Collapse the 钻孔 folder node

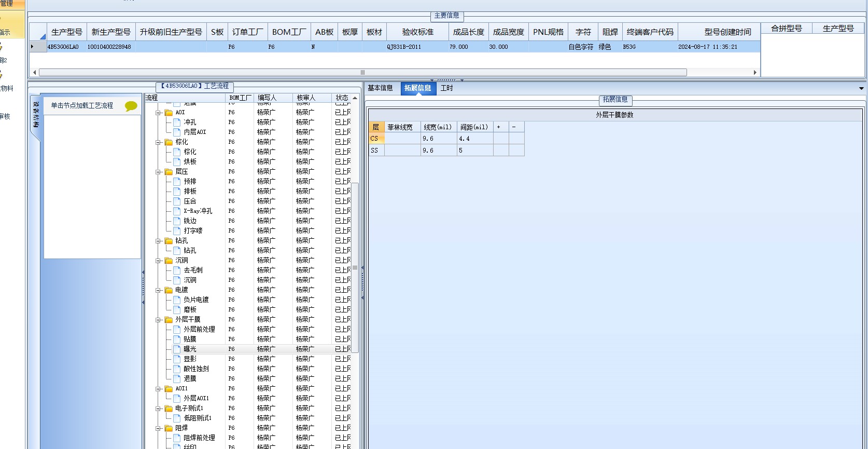tap(158, 240)
